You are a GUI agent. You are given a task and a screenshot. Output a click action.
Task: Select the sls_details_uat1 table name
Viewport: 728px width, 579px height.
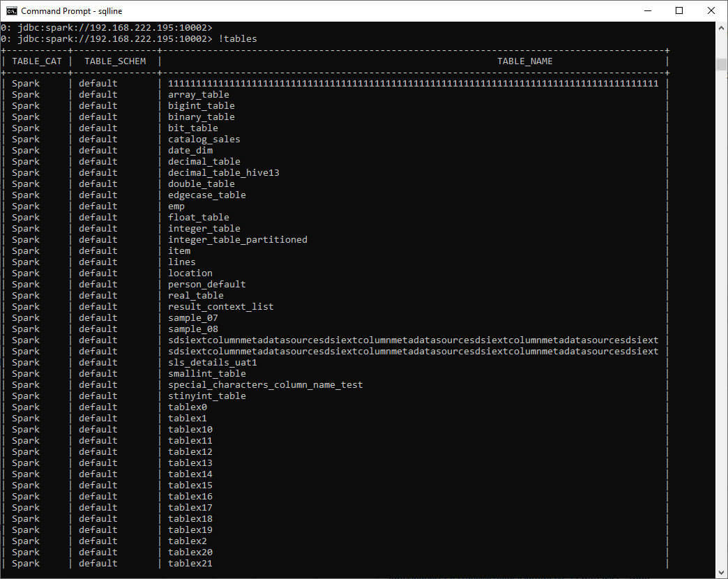[x=211, y=362]
